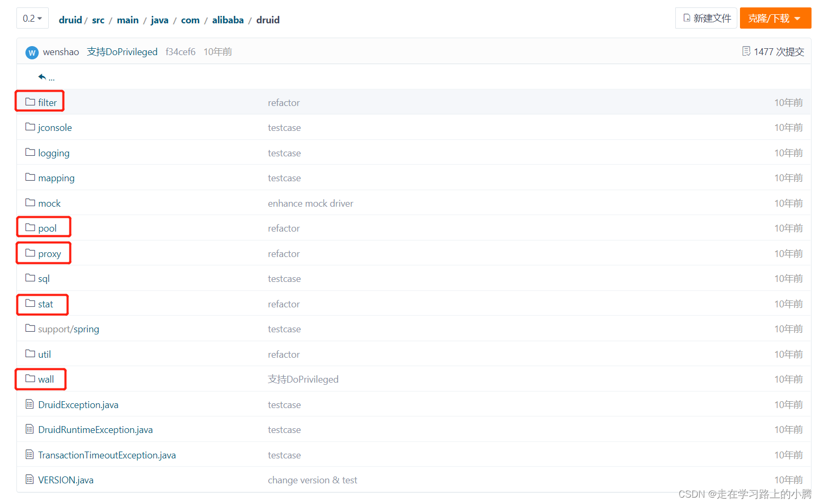Click the pool folder icon
This screenshot has height=504, width=820.
pyautogui.click(x=30, y=227)
